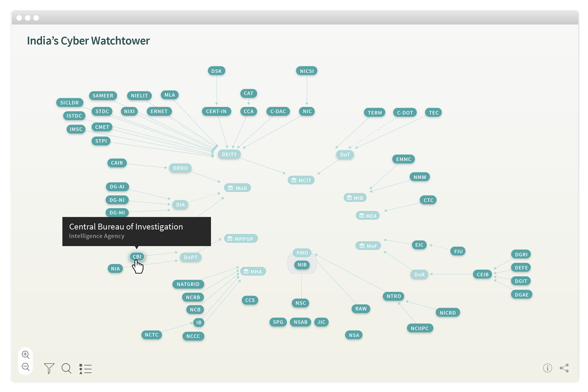Click the EIC node
This screenshot has height=392, width=588.
[419, 245]
